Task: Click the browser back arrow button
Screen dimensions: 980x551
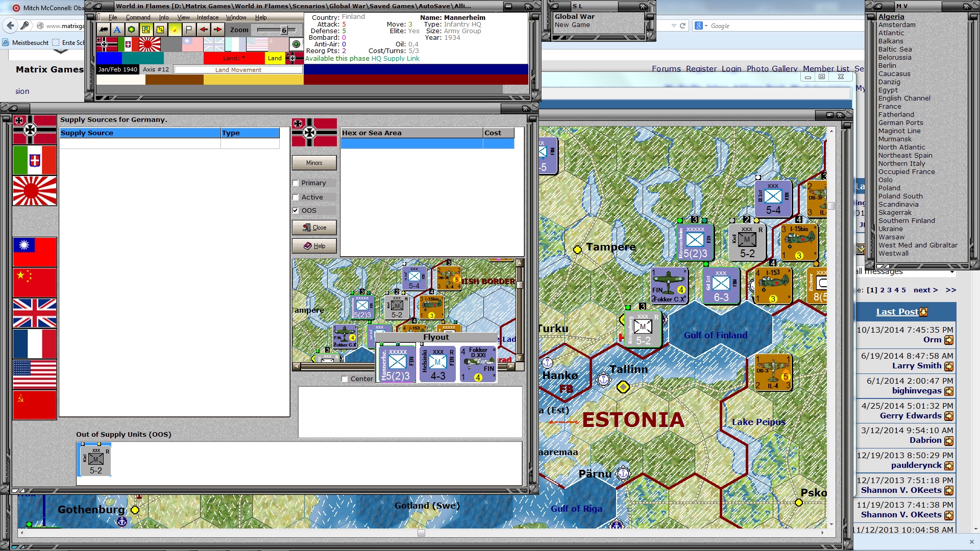Action: pyautogui.click(x=10, y=26)
